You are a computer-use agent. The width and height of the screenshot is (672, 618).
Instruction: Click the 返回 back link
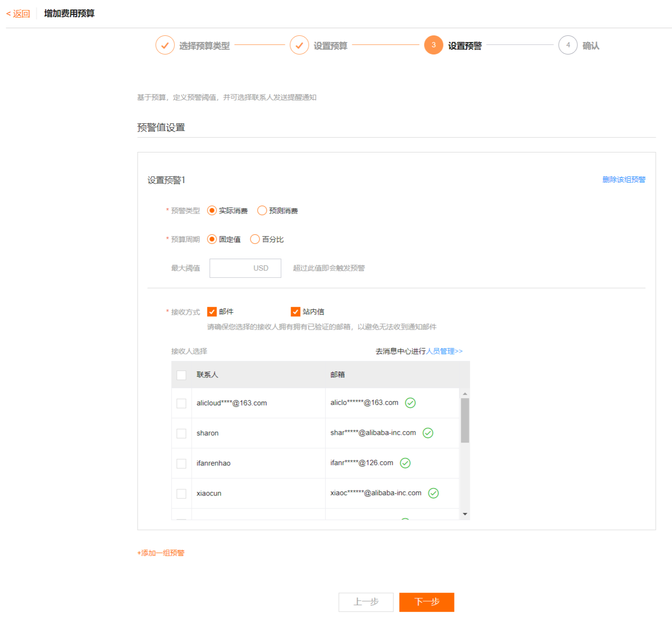point(18,14)
